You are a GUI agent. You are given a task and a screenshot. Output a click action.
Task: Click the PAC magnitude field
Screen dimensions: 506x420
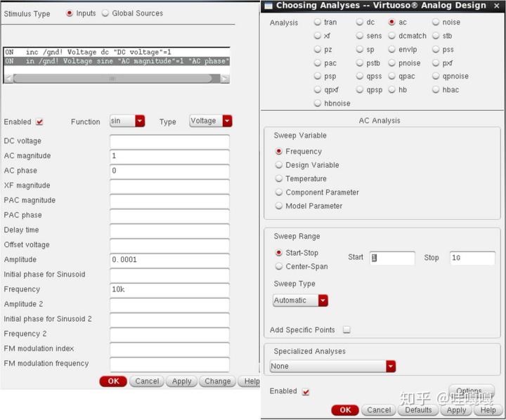point(169,201)
